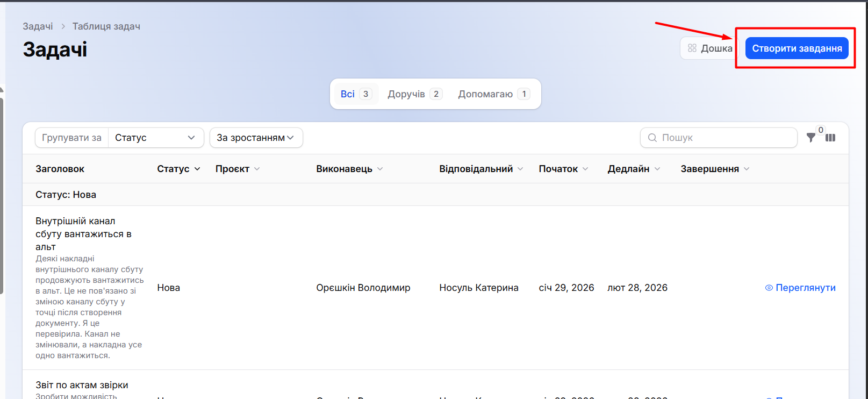The image size is (868, 399).
Task: Select the Допомагаю tab
Action: point(494,94)
